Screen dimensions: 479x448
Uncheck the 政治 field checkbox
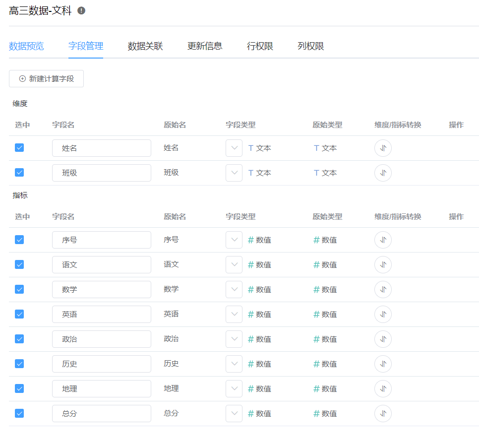tap(19, 339)
